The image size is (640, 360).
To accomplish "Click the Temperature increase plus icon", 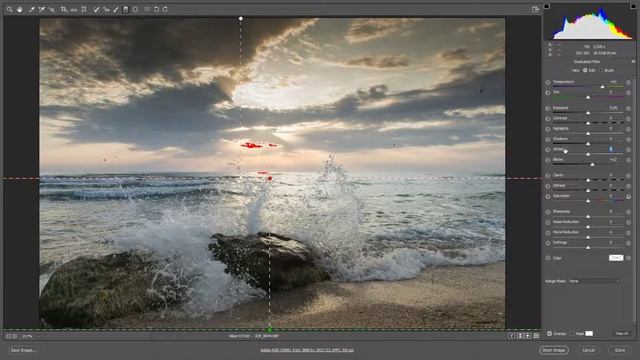I will tap(629, 82).
